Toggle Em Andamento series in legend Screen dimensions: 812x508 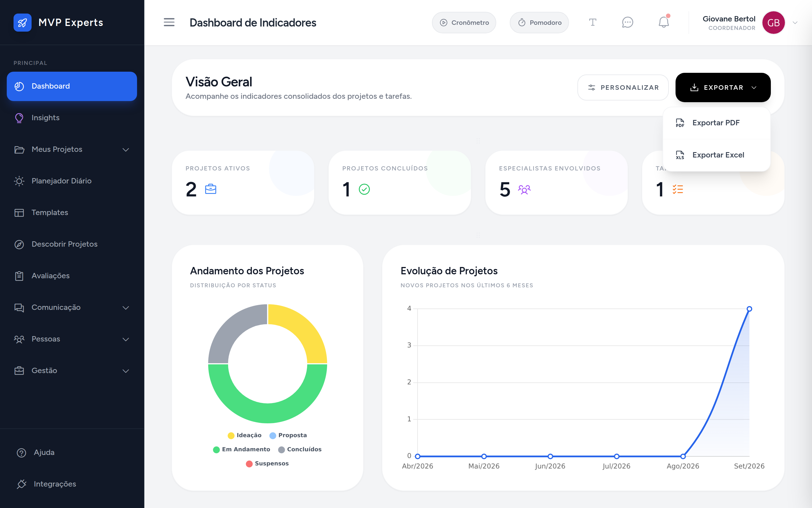(x=242, y=449)
